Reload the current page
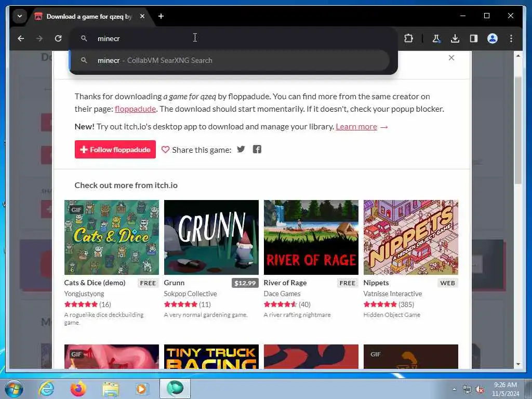The image size is (532, 399). (x=58, y=38)
